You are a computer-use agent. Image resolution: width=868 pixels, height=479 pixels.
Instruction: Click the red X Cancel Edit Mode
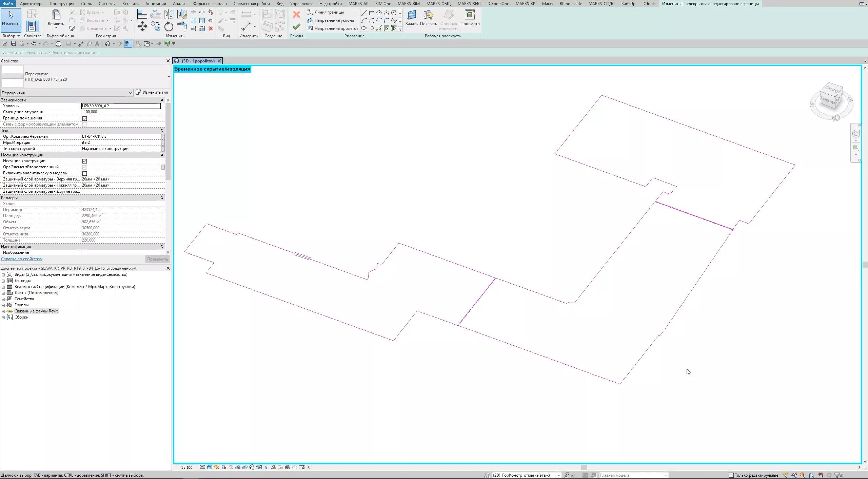[x=296, y=14]
